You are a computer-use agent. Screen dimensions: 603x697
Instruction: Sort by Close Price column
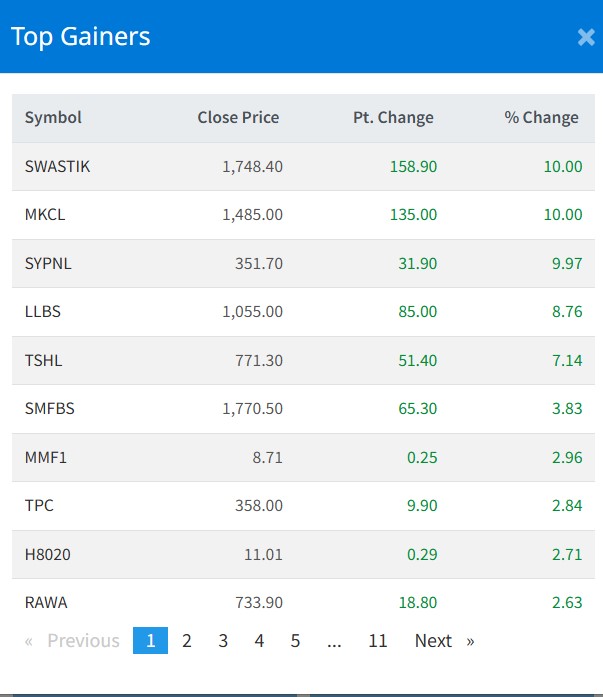point(238,118)
